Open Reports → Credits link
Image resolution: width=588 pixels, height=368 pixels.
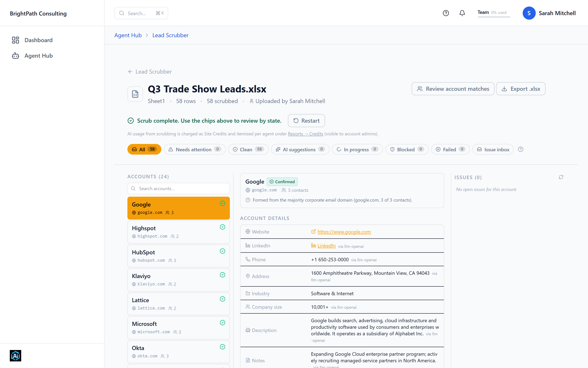pos(305,134)
